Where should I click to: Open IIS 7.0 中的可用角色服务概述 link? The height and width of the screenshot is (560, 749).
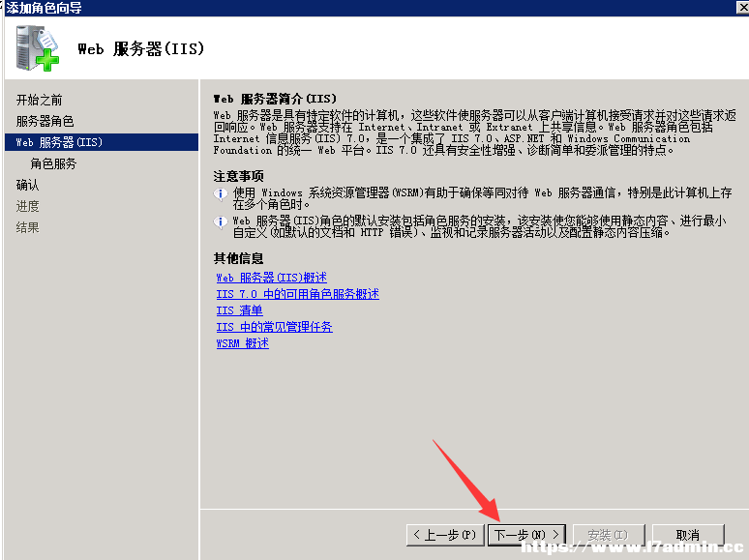(x=298, y=294)
